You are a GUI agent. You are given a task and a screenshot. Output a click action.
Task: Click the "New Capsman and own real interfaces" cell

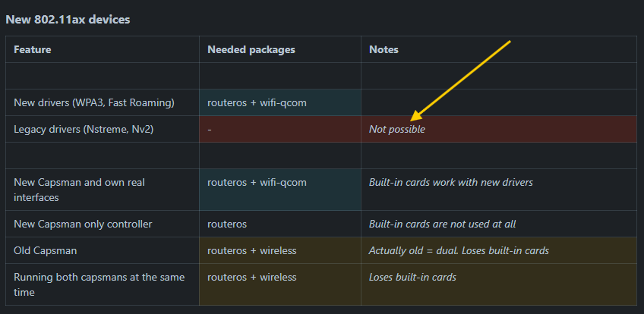pos(79,190)
